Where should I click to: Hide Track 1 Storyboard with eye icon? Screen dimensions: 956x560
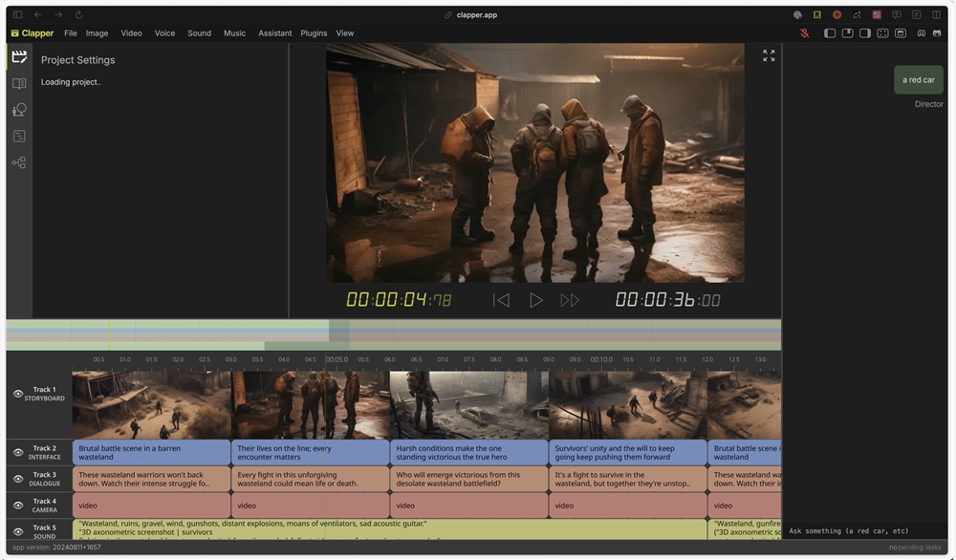(x=18, y=394)
